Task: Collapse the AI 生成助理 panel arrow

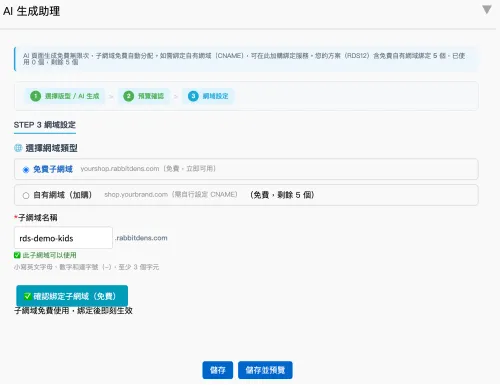Action: click(487, 9)
